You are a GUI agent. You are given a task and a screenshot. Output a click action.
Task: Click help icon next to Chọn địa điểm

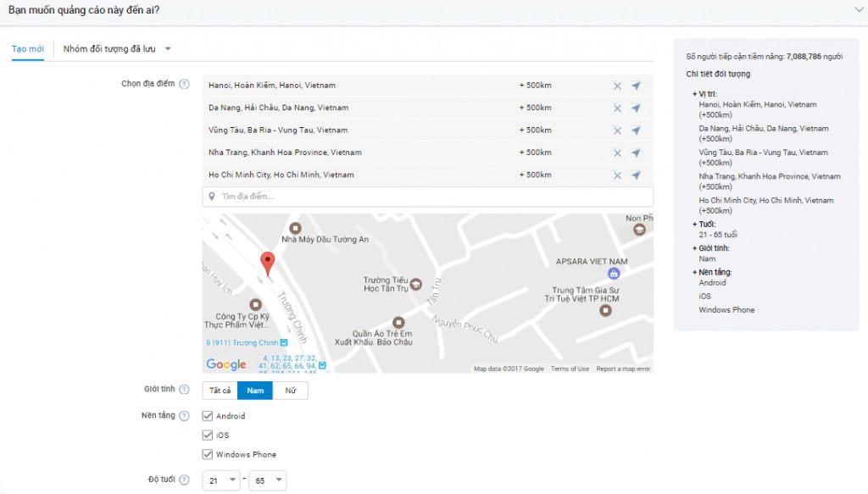click(x=184, y=85)
